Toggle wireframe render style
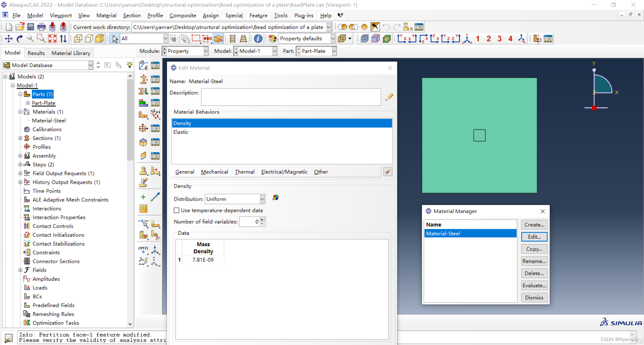Image resolution: width=644 pixels, height=345 pixels. pyautogui.click(x=78, y=39)
